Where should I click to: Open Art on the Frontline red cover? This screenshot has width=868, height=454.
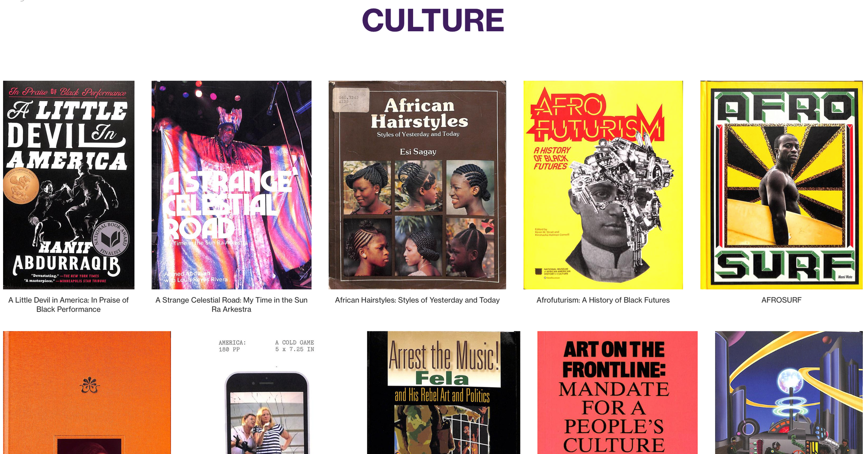point(617,393)
